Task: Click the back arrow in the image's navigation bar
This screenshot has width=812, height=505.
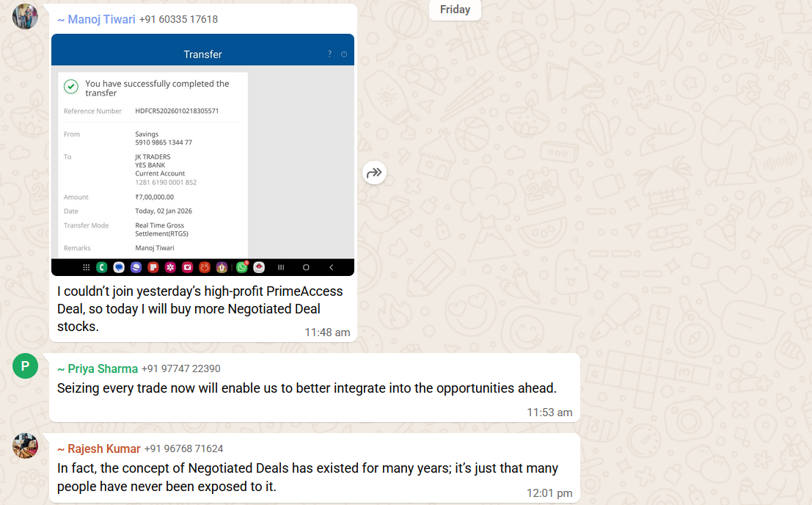Action: click(x=331, y=267)
